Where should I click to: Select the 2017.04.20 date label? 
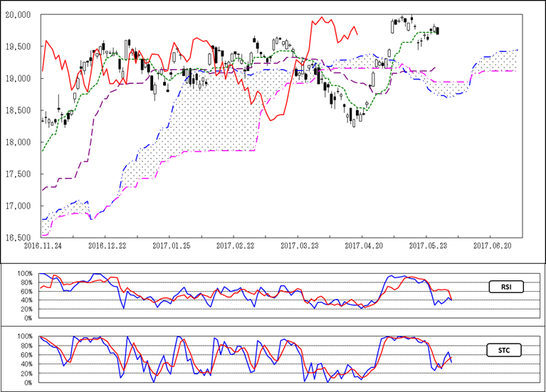[x=362, y=245]
